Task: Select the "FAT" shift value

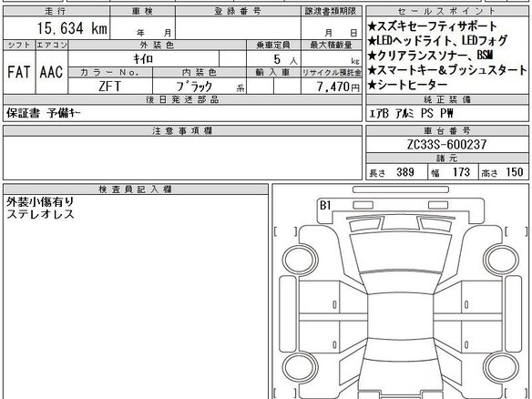Action: (19, 72)
